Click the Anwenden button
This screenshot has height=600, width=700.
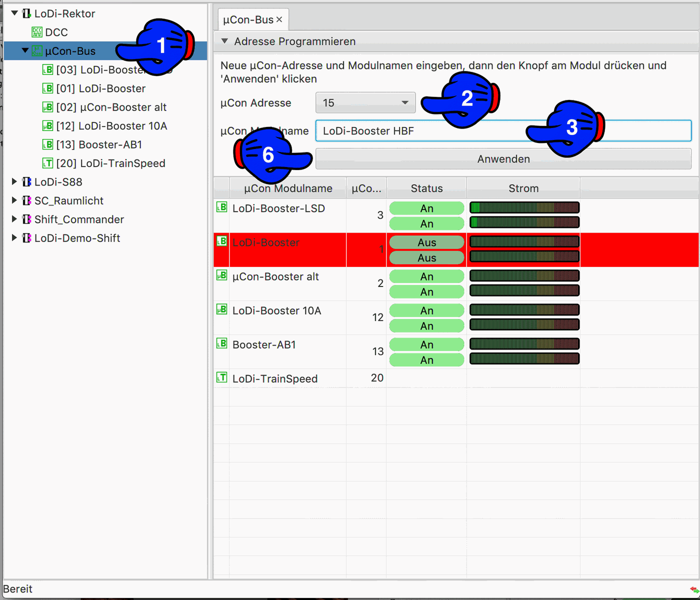503,159
